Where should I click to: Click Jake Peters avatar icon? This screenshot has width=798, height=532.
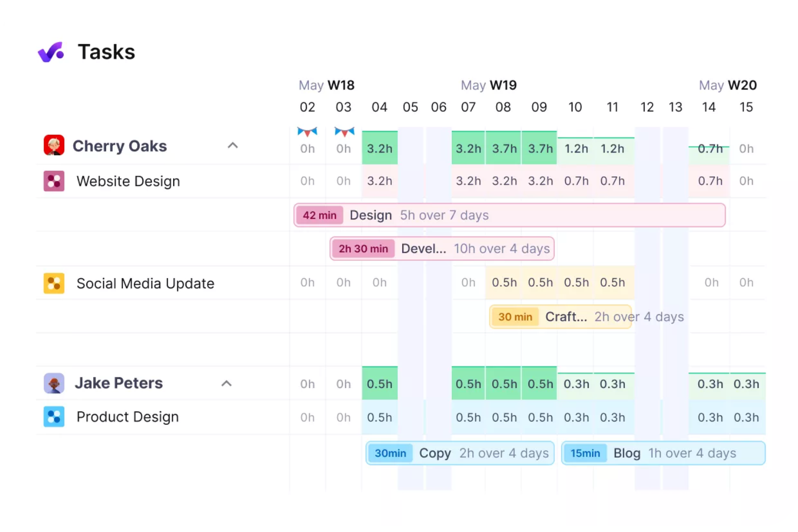(x=54, y=383)
